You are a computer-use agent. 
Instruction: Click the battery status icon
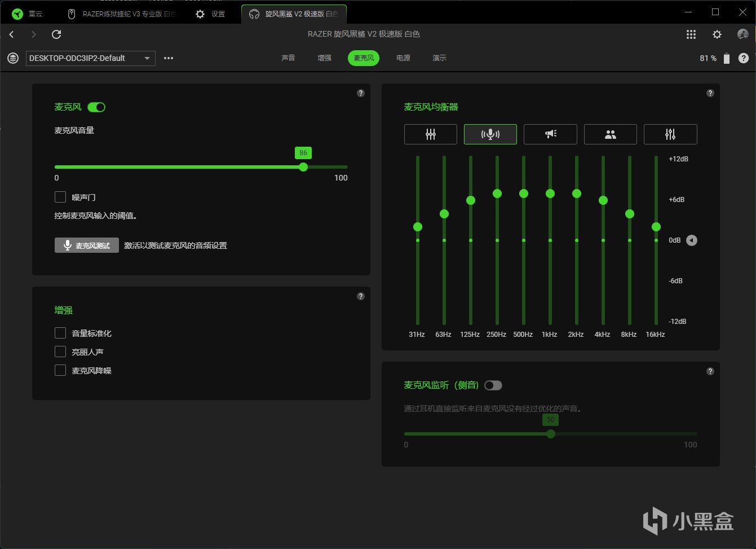coord(727,58)
